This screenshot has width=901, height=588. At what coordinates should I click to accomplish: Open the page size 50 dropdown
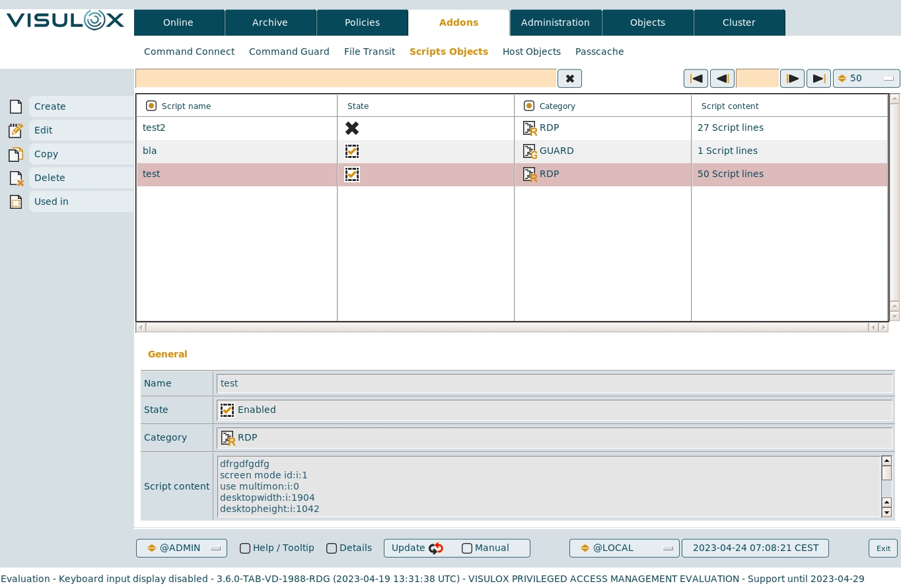pyautogui.click(x=866, y=79)
